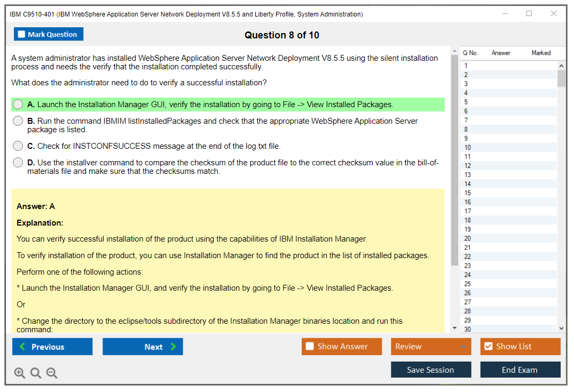Go to the next question
This screenshot has width=574, height=392.
point(143,347)
